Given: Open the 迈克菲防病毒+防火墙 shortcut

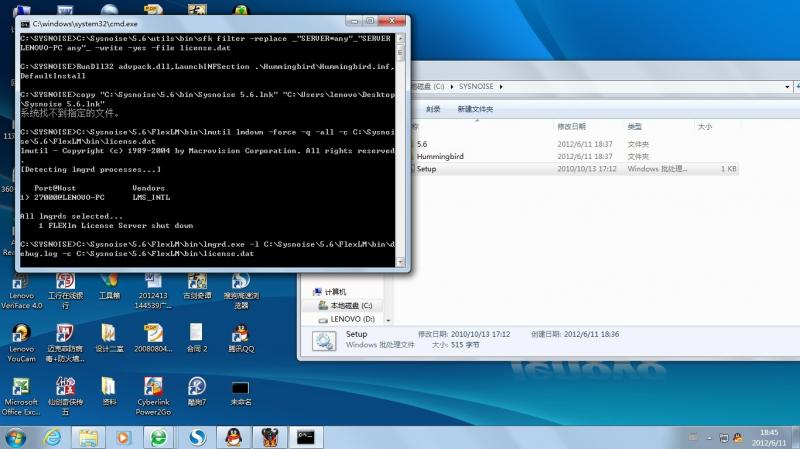Looking at the screenshot, I should 65,343.
